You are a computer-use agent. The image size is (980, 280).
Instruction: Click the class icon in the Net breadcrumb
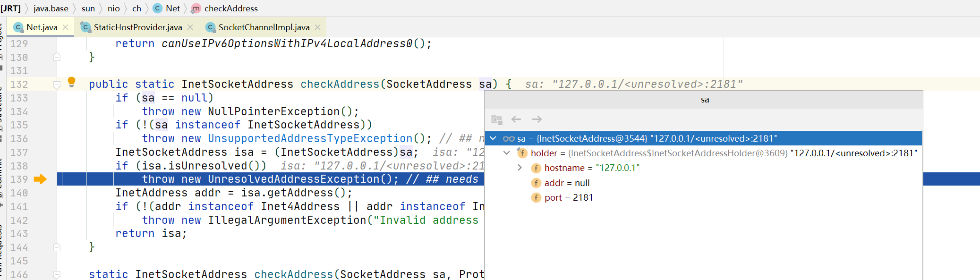[x=158, y=8]
